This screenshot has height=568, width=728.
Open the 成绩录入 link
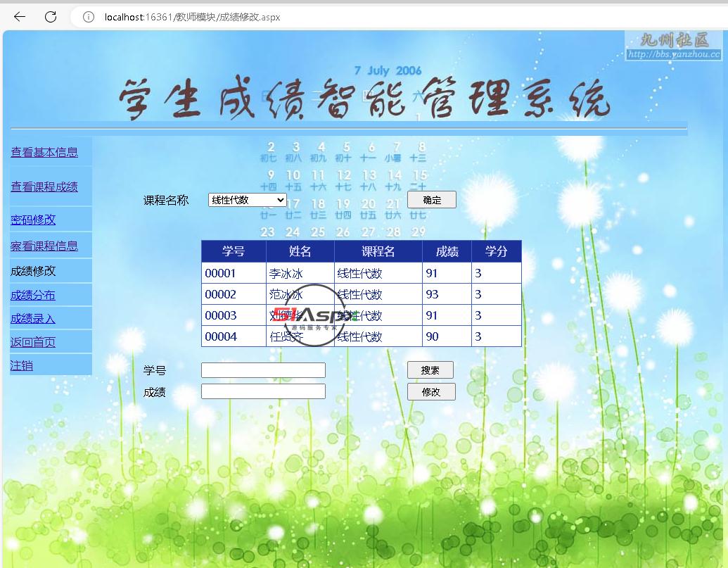(x=33, y=319)
